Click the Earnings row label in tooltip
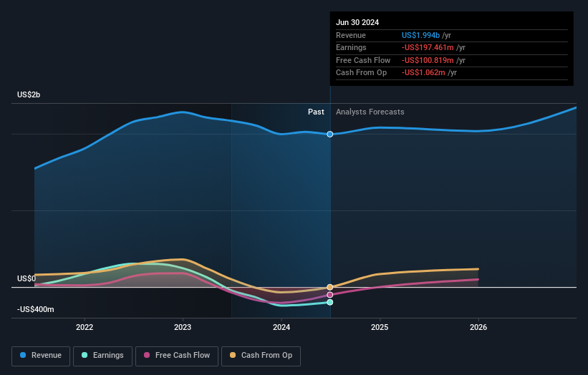 [x=351, y=47]
